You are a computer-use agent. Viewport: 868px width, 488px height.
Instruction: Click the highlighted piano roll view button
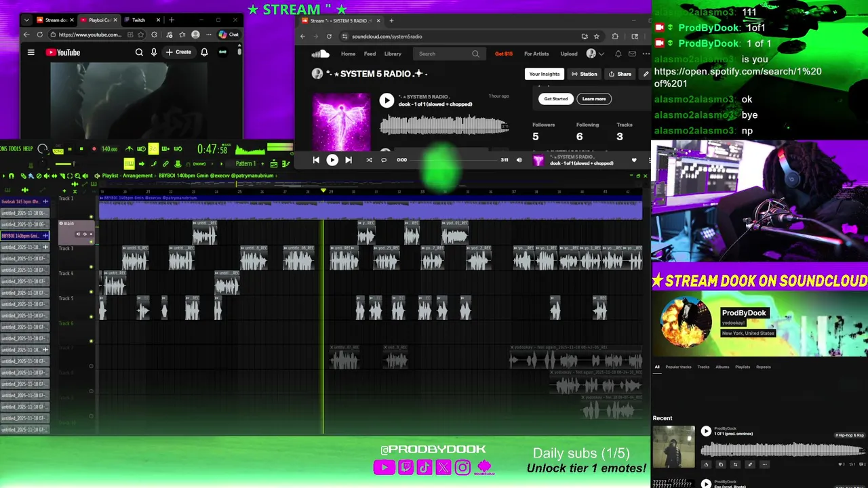(x=130, y=163)
